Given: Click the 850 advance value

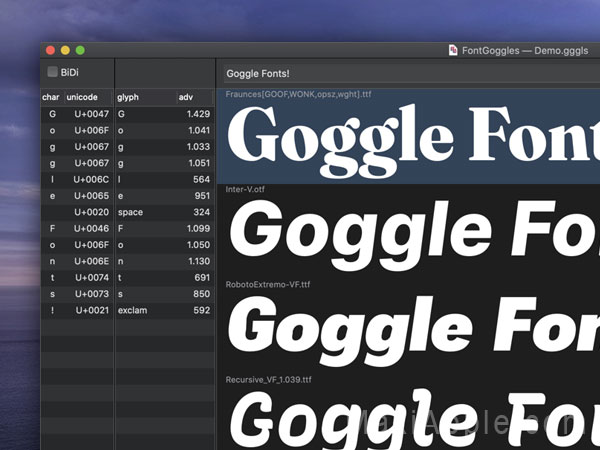Looking at the screenshot, I should (202, 294).
